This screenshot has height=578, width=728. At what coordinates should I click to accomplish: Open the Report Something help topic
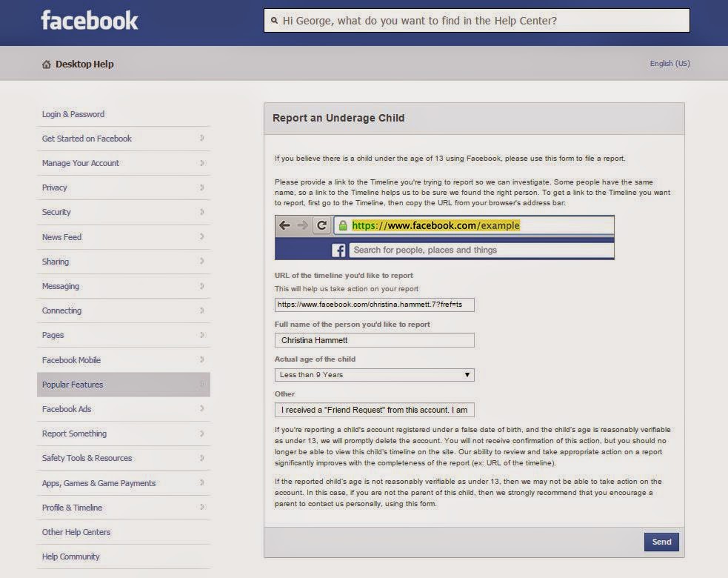(x=74, y=433)
